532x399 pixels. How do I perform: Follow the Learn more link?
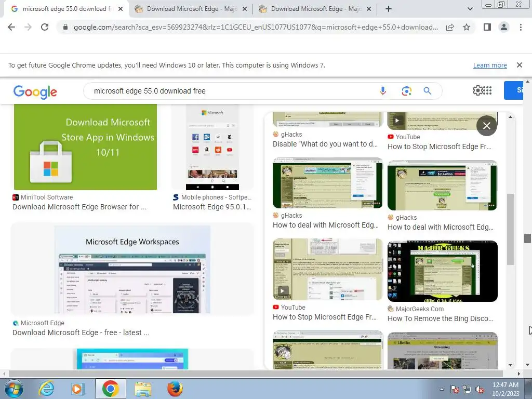(490, 65)
